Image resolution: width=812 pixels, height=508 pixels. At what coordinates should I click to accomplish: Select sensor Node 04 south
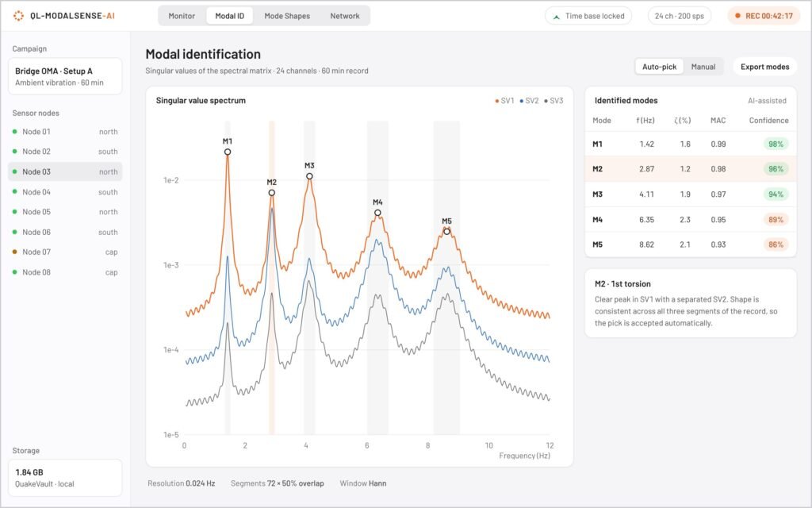coord(65,192)
